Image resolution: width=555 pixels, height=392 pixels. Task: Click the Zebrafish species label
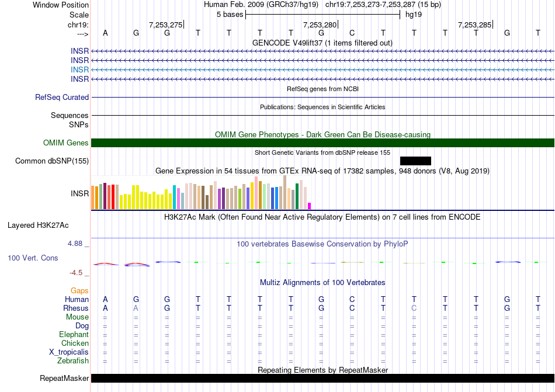(74, 361)
